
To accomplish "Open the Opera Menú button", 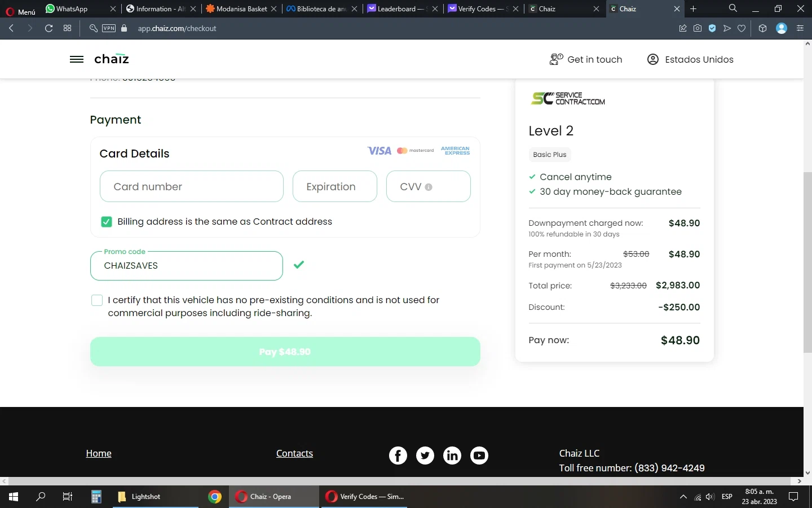I will coord(20,11).
